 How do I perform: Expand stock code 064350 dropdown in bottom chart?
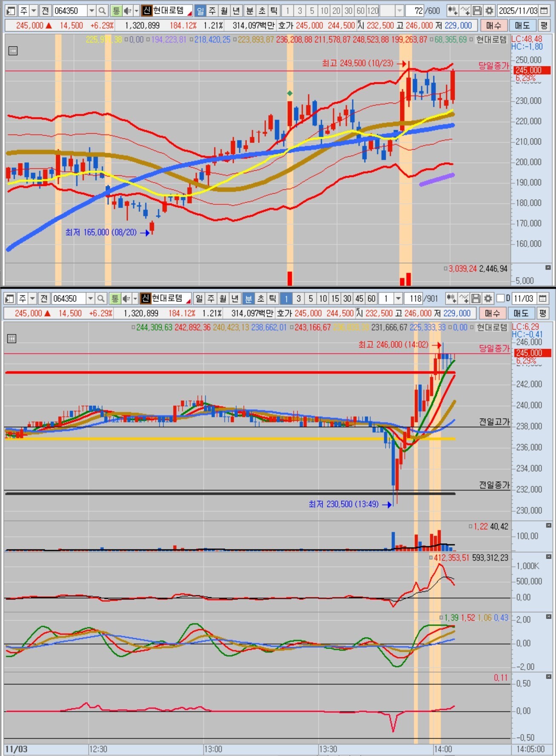point(90,299)
